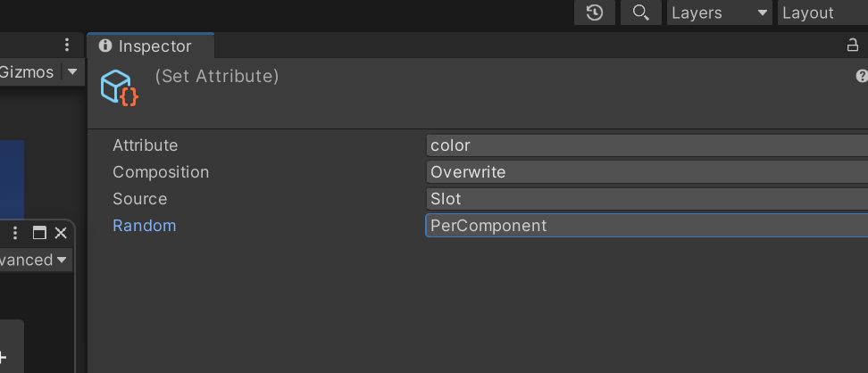The image size is (868, 373).
Task: Open the Layers dropdown
Action: point(720,12)
